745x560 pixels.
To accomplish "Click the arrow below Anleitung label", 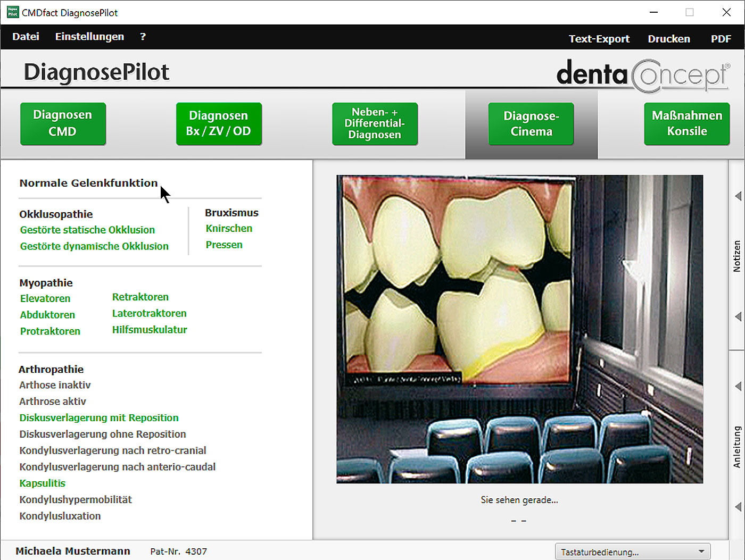I will [738, 507].
